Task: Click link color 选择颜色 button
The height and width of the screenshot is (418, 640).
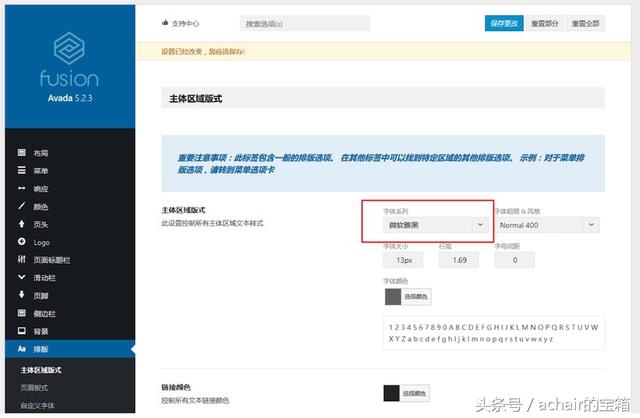Action: [414, 393]
